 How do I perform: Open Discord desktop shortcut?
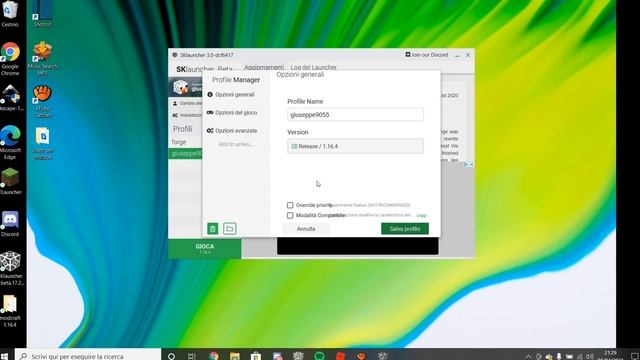point(10,224)
